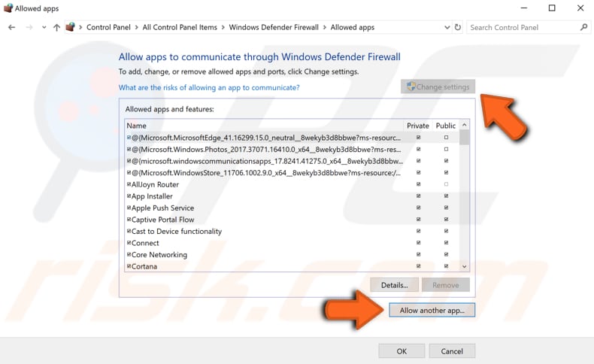Select the windowscommunicationsapps entry
Viewport: 594px width, 364px height.
[x=292, y=161]
